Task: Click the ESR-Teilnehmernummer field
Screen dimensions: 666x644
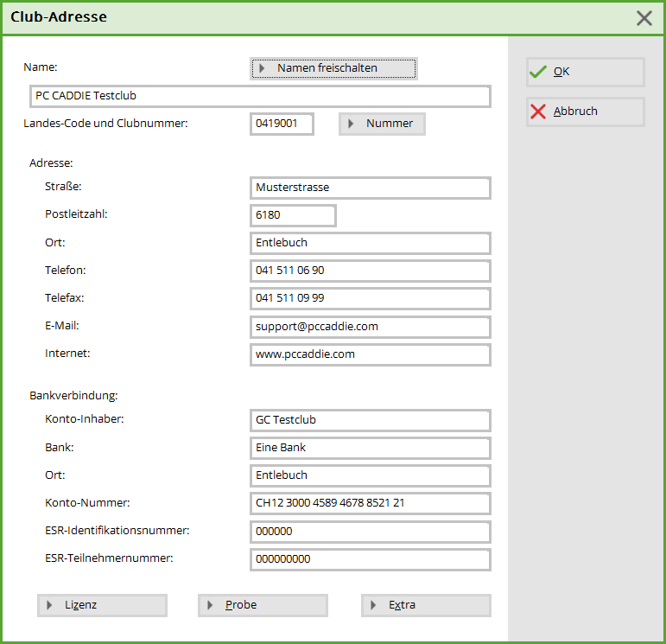Action: click(x=370, y=559)
